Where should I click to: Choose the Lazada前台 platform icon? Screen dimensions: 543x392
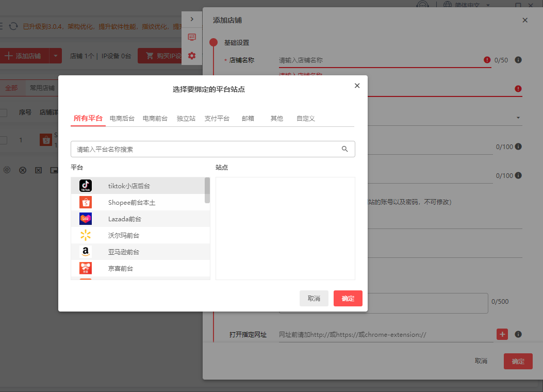click(86, 219)
